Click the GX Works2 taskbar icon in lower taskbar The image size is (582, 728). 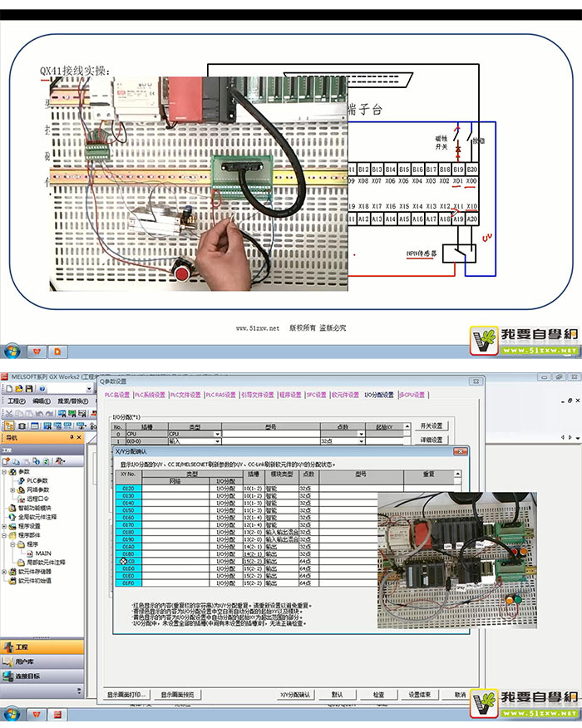point(58,714)
